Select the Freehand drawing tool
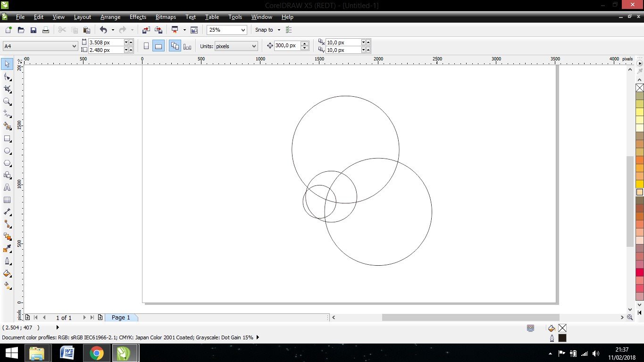Screen dimensions: 644x362 [7, 114]
